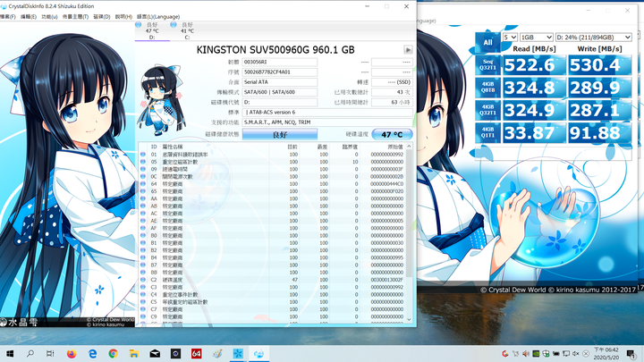The width and height of the screenshot is (644, 362).
Task: Select the D: disk tab showing 47 °C
Action: tap(152, 30)
